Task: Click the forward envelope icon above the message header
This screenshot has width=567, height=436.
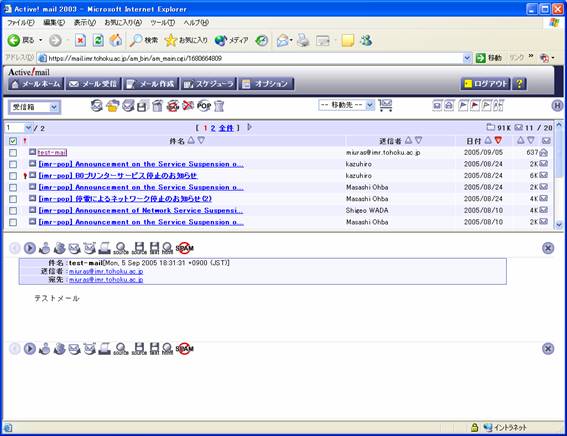Action: tap(74, 248)
